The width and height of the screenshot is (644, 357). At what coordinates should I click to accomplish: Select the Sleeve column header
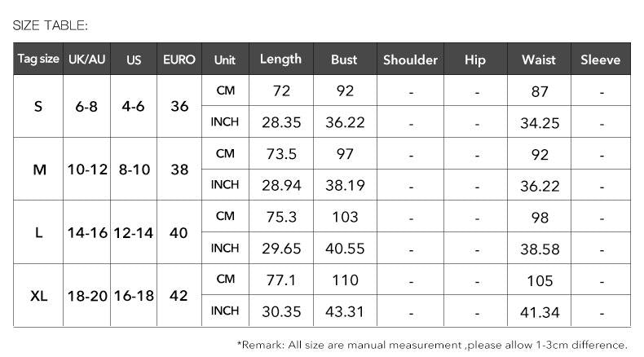click(601, 59)
